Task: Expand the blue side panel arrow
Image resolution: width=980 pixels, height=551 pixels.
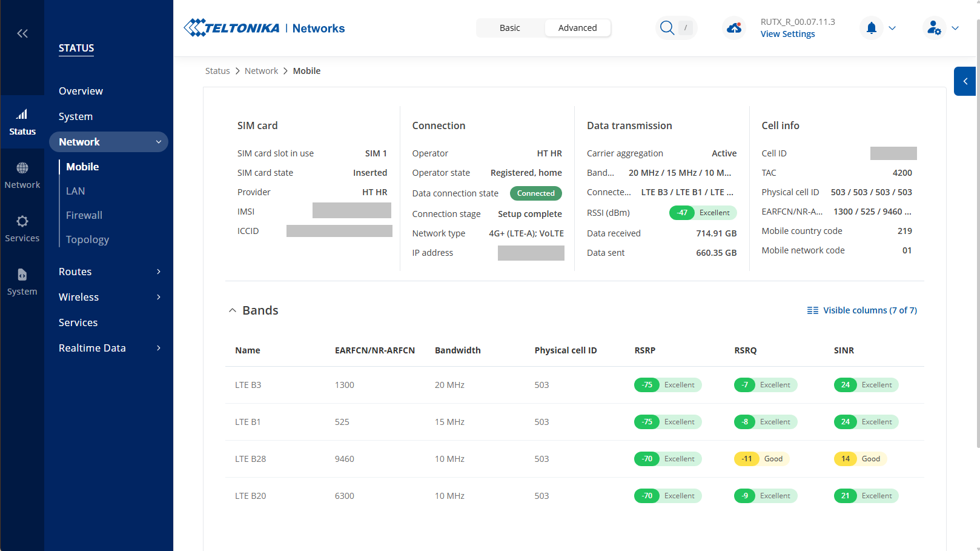Action: 965,81
